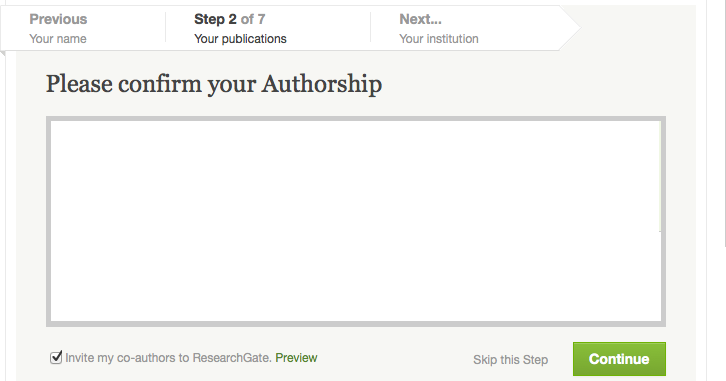Click the green Continue button

point(619,359)
